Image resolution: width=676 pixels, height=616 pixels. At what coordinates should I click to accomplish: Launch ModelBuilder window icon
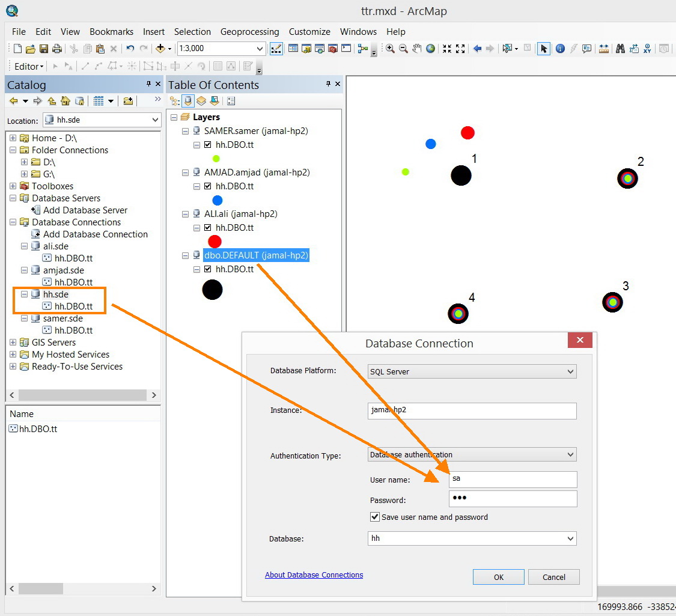362,49
